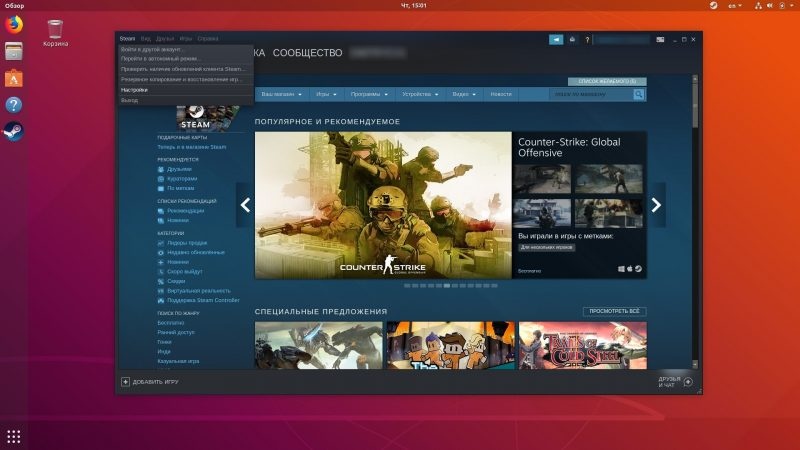Select Настройки in the Steam menu

(x=134, y=89)
